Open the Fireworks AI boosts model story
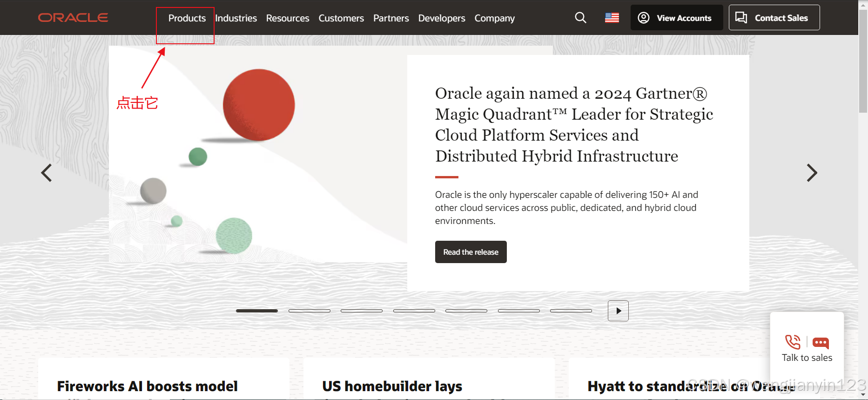The width and height of the screenshot is (868, 400). pyautogui.click(x=147, y=386)
